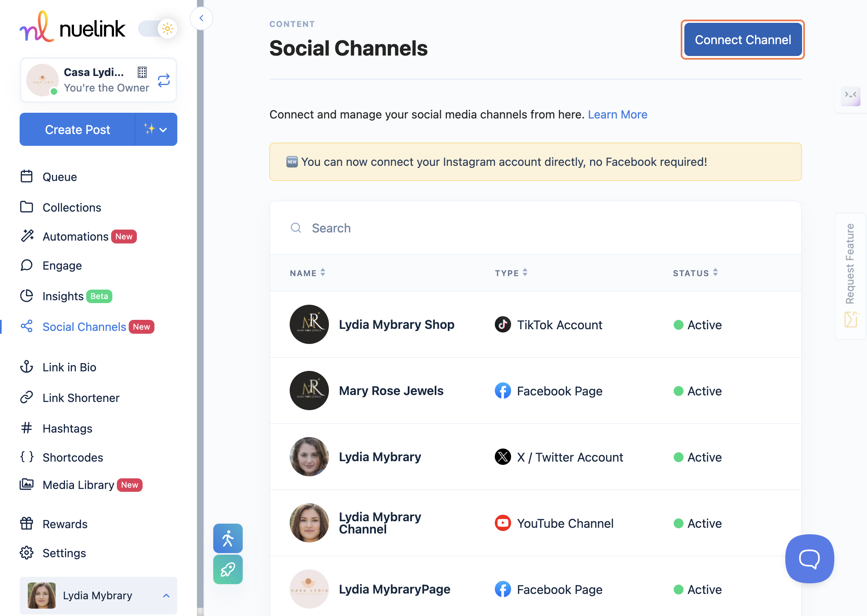Open the Mary Rose Jewels channel
The height and width of the screenshot is (616, 867).
391,391
